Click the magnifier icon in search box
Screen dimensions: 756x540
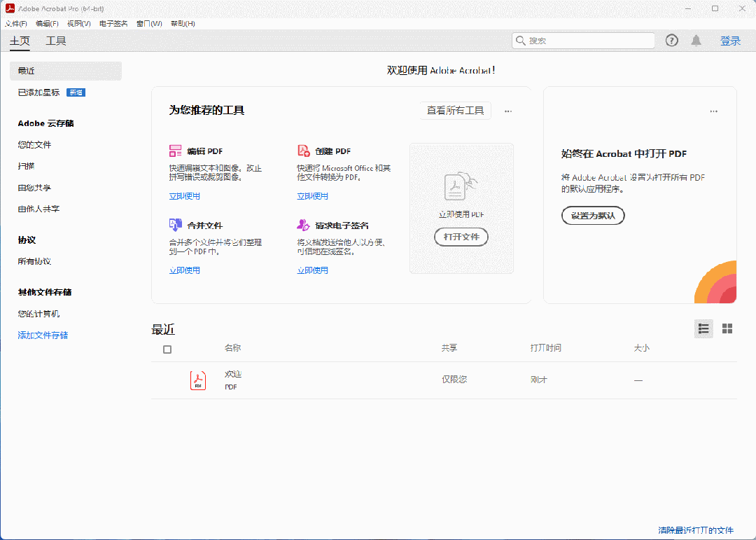point(520,41)
